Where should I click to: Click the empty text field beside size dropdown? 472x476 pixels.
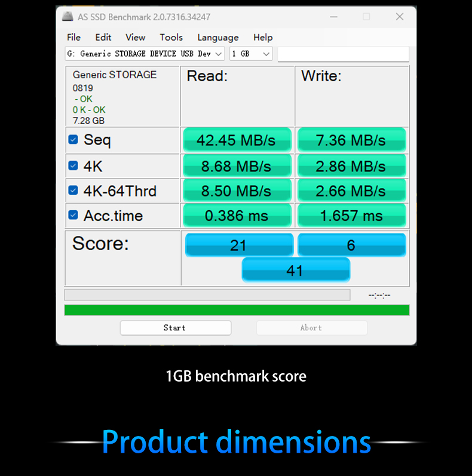point(343,54)
